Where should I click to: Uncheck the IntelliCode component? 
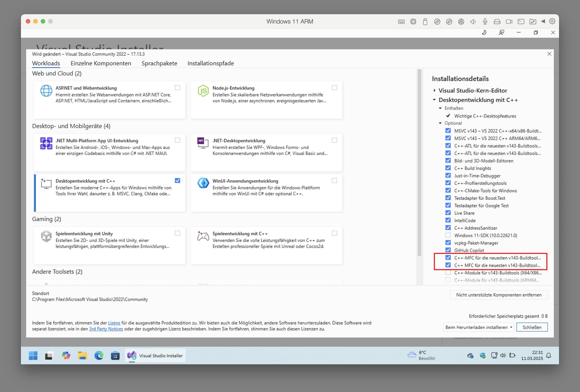pos(448,220)
